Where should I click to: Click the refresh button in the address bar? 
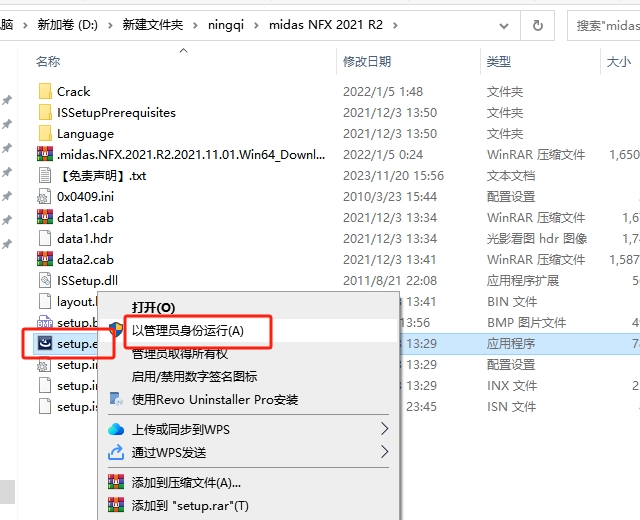click(x=538, y=25)
